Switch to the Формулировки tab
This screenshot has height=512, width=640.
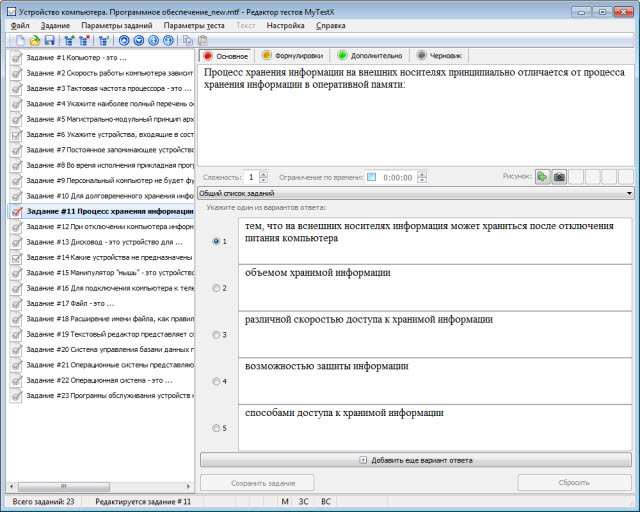pos(293,56)
